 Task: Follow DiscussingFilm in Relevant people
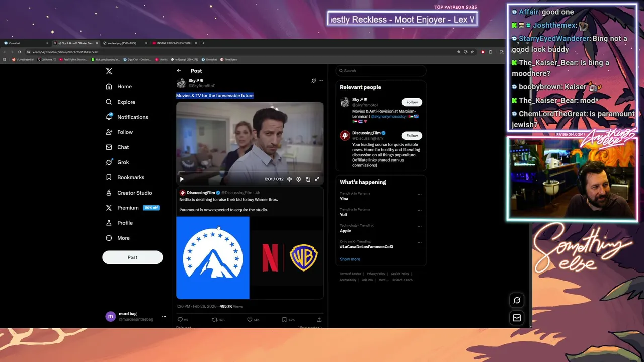412,135
